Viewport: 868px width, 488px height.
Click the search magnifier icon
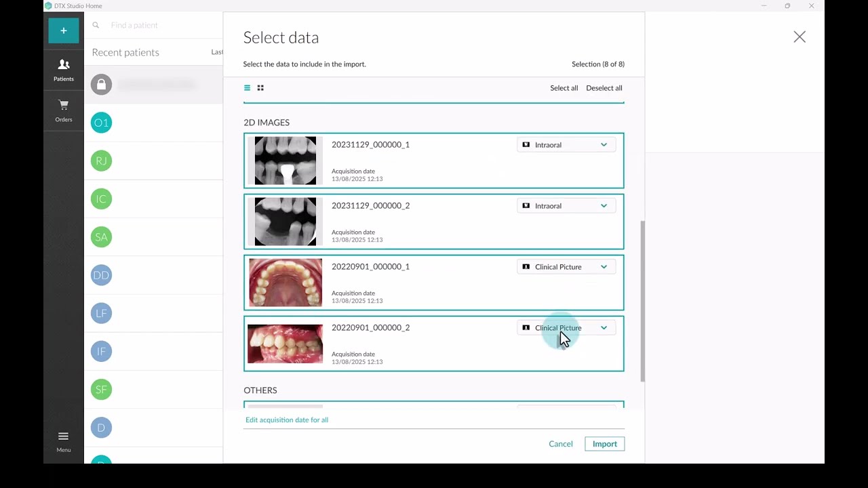coord(96,25)
